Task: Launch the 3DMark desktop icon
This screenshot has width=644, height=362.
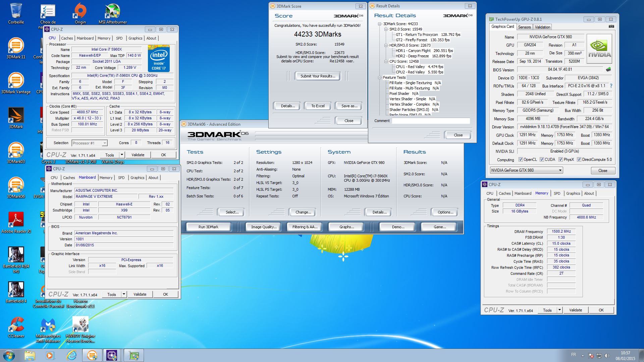Action: (16, 118)
